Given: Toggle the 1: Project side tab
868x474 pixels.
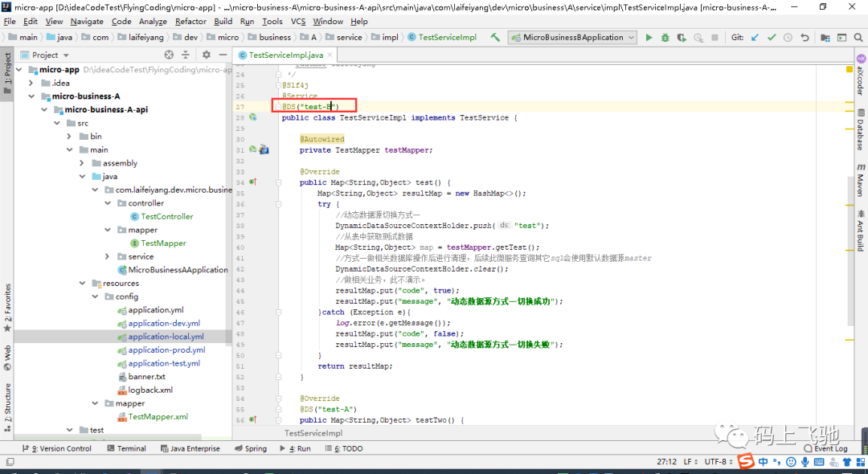Looking at the screenshot, I should click(x=7, y=74).
